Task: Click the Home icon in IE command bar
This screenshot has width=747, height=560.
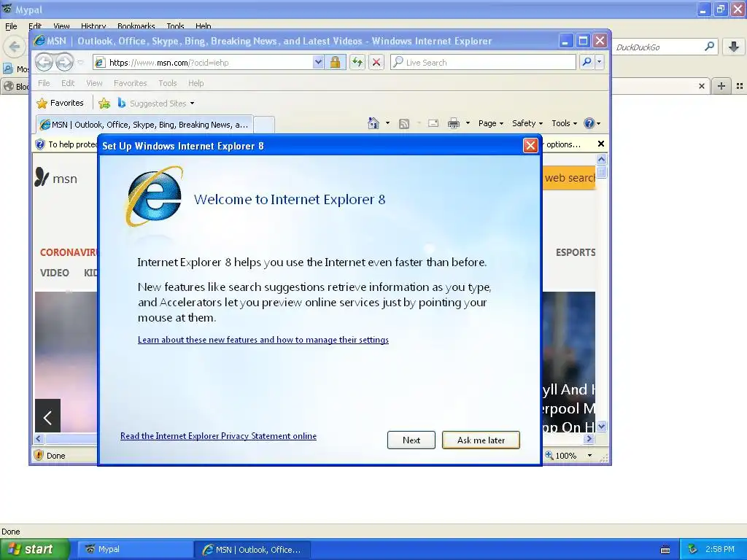Action: 373,123
